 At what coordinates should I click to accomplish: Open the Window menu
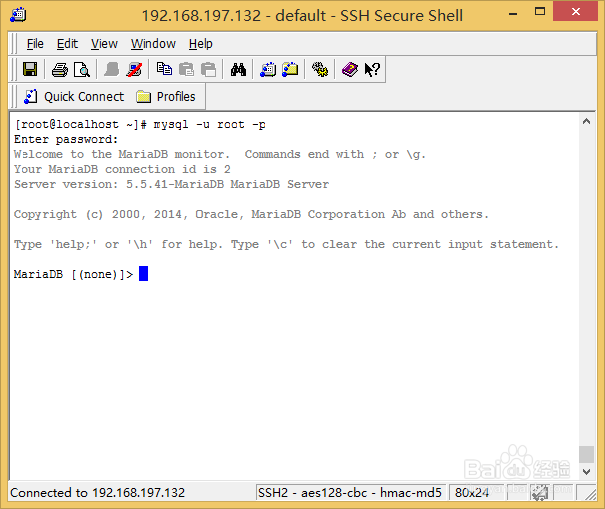point(153,44)
